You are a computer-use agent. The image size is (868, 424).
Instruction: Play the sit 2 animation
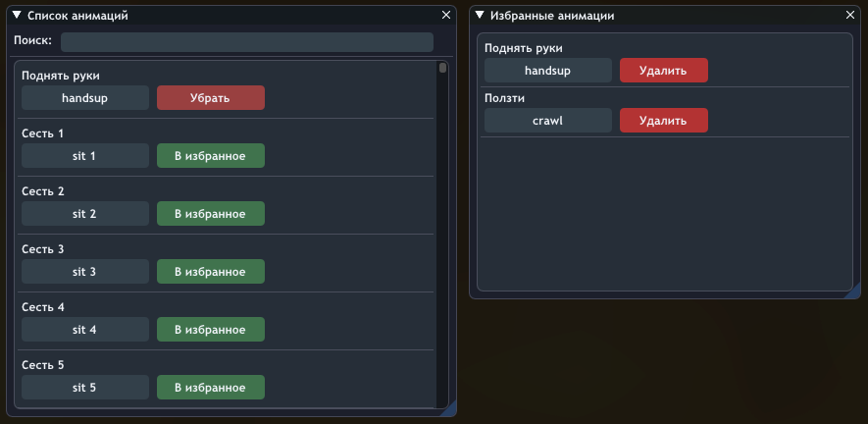point(85,214)
